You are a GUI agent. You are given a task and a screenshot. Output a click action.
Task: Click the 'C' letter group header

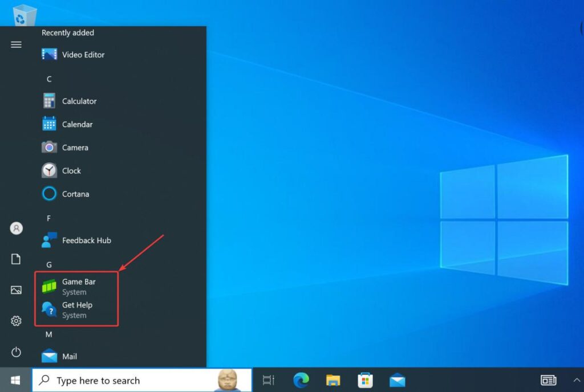click(x=49, y=79)
